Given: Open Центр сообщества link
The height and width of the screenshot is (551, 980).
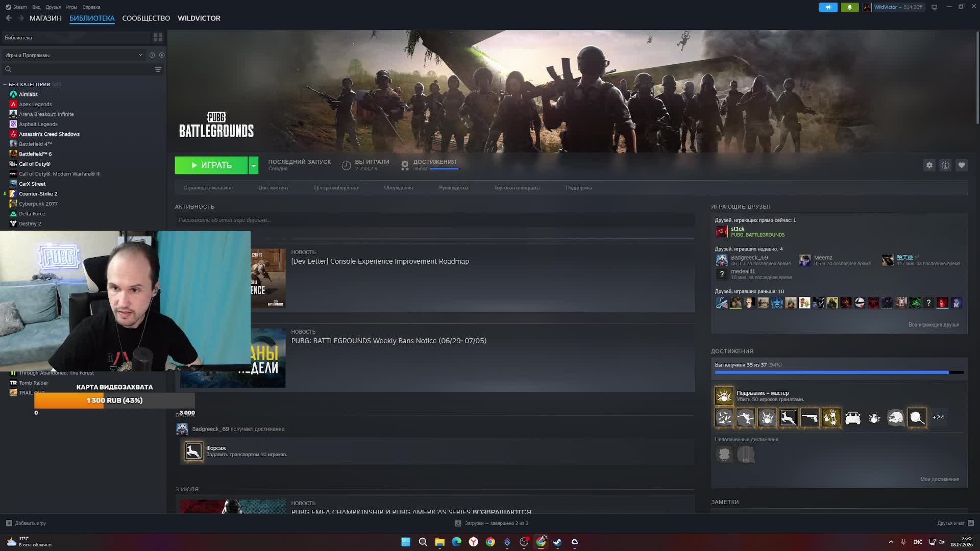Looking at the screenshot, I should tap(336, 188).
